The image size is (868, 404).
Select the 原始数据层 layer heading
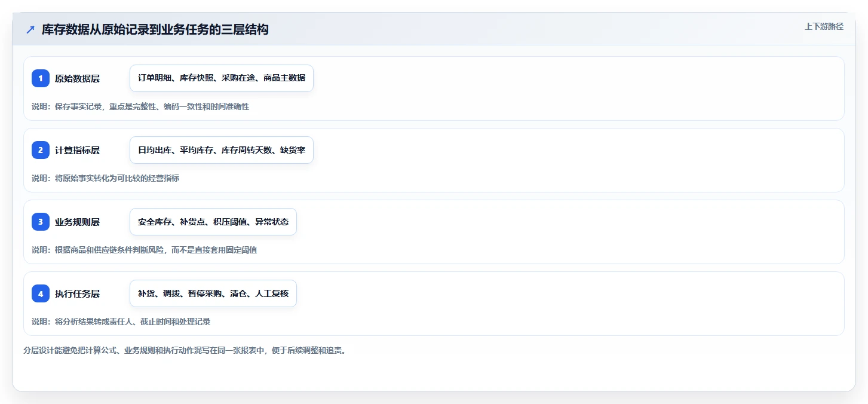click(x=77, y=78)
